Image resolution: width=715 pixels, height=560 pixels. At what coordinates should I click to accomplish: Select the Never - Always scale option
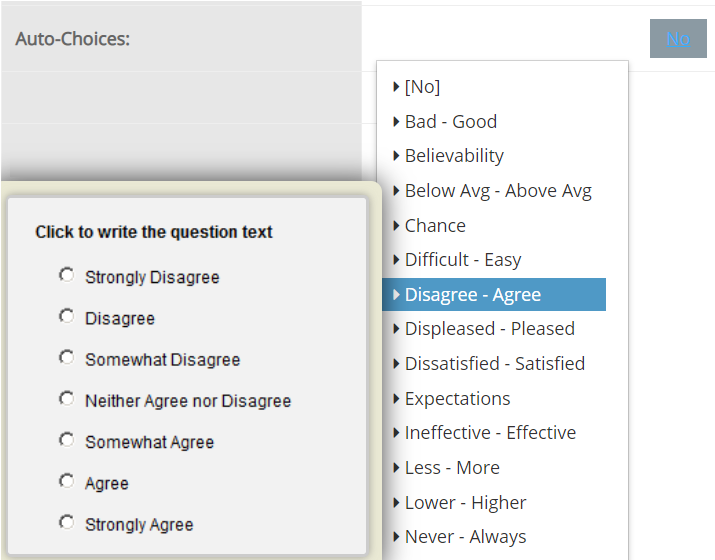tap(465, 537)
